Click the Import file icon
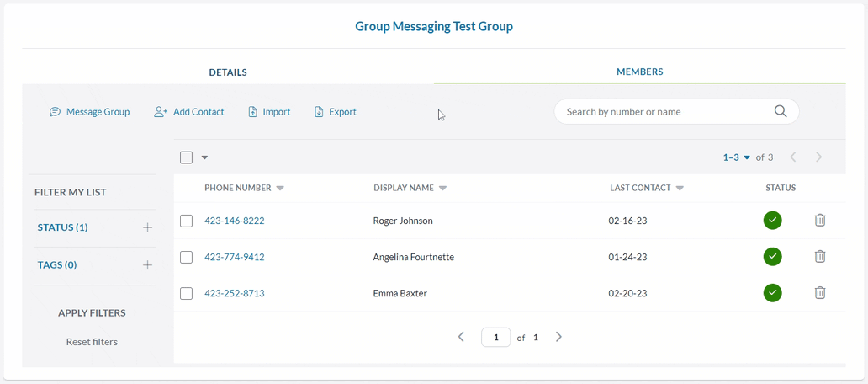 (x=252, y=112)
